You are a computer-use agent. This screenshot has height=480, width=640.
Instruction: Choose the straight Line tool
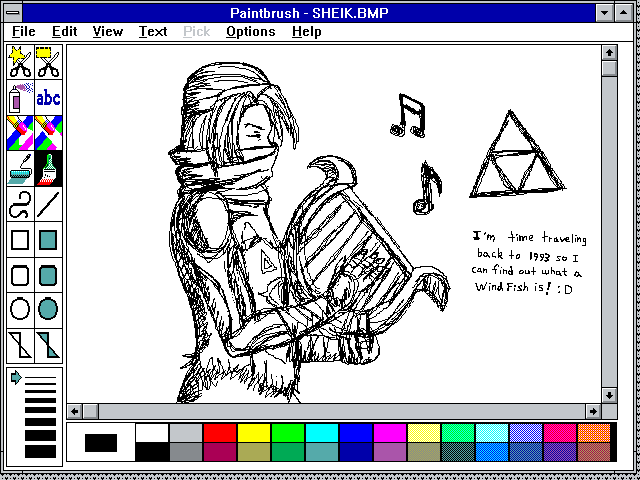[49, 204]
